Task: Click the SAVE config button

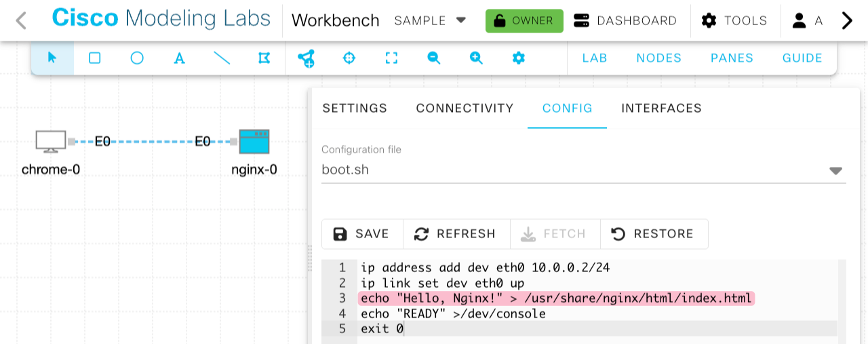Action: pos(362,233)
